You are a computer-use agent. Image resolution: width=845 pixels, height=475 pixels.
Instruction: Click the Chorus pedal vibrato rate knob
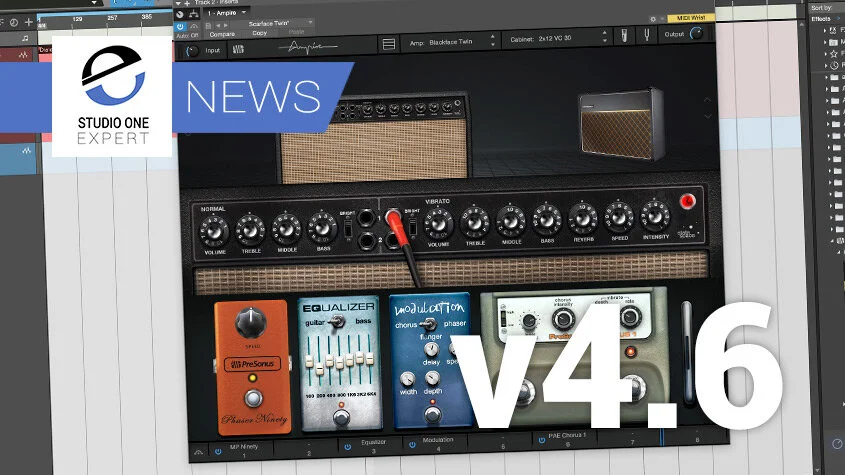click(630, 316)
